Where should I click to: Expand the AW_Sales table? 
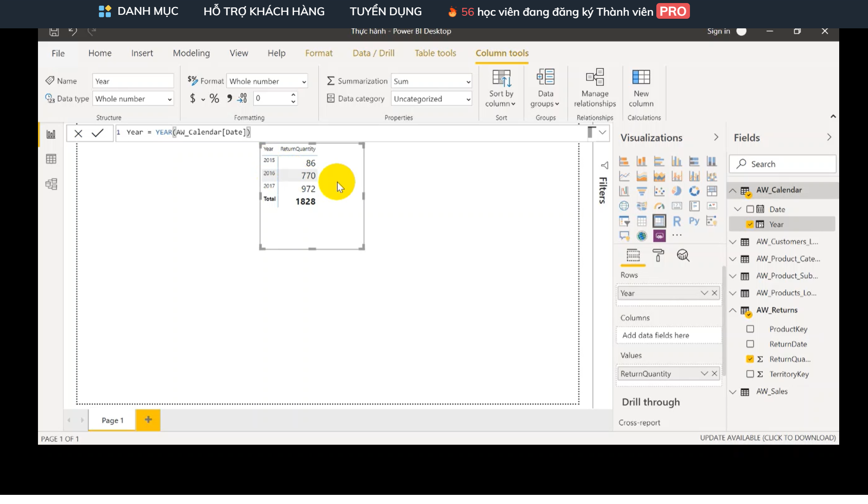(x=733, y=392)
